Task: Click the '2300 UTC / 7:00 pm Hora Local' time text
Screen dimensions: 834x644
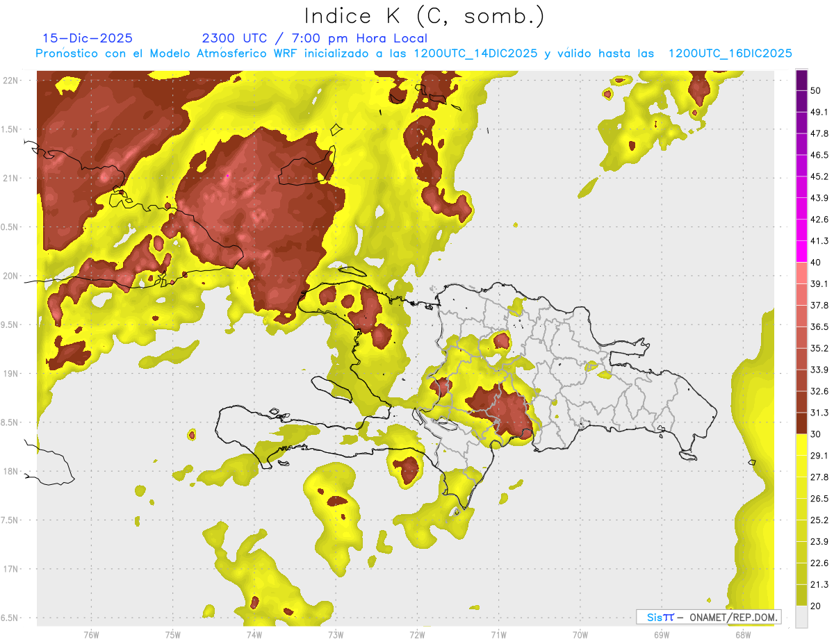Action: pyautogui.click(x=314, y=38)
